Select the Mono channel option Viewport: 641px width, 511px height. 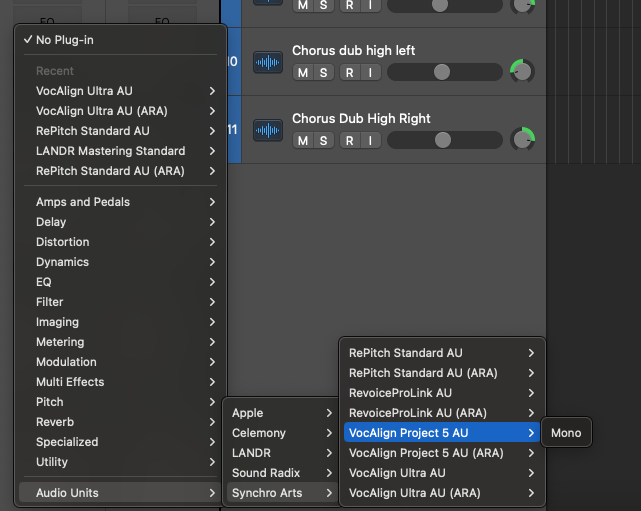(x=566, y=433)
